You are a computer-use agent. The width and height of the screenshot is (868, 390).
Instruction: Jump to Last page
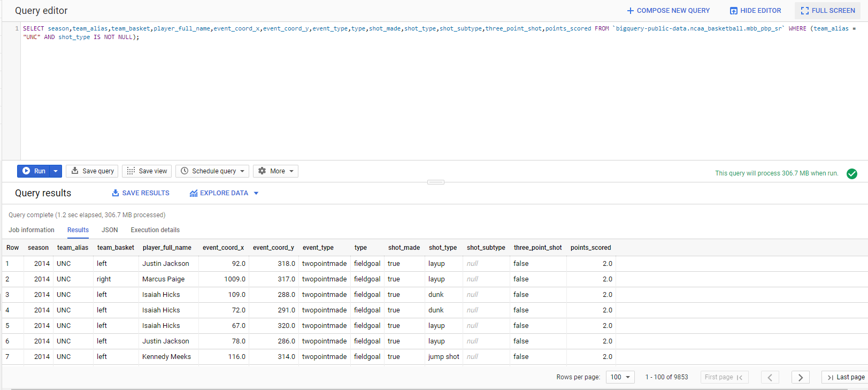[846, 377]
